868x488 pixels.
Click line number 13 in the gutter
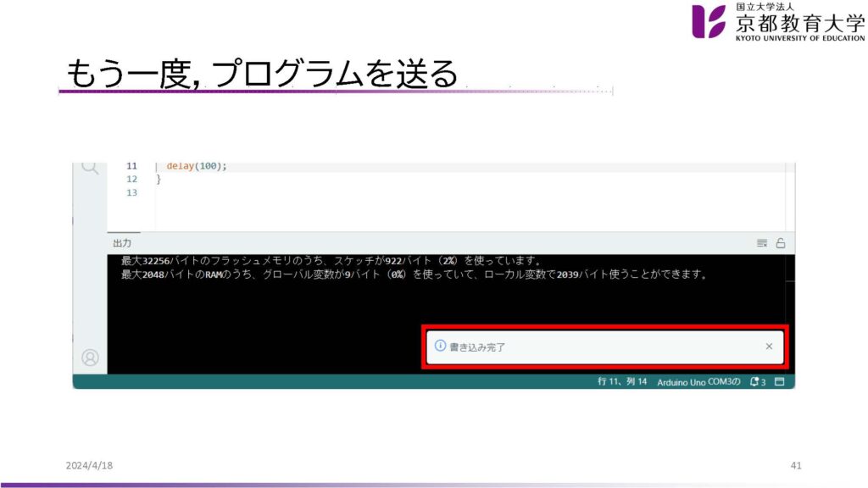[x=131, y=193]
